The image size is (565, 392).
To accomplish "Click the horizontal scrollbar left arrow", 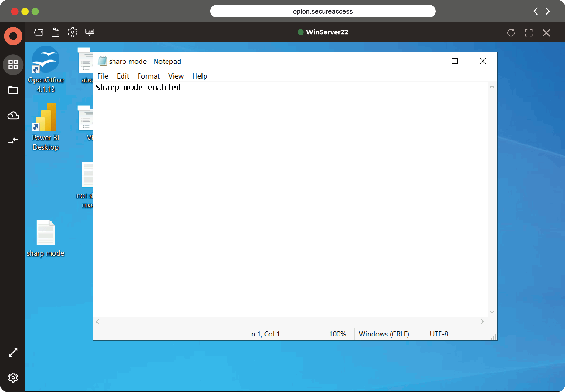I will (x=98, y=322).
